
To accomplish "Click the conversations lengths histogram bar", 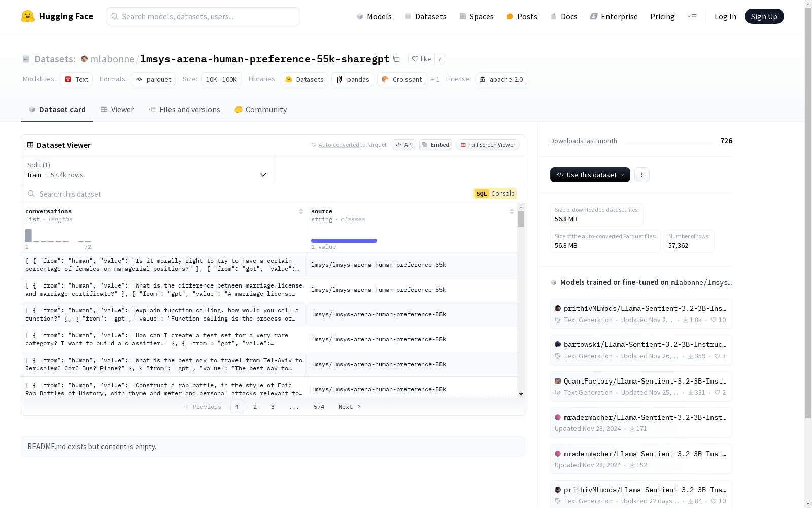I will coord(28,235).
